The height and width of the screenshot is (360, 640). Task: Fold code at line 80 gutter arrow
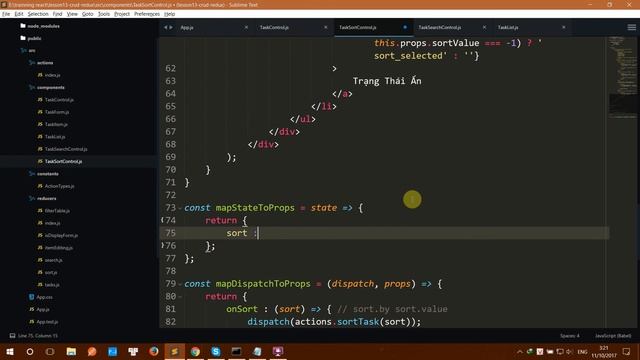tap(180, 297)
